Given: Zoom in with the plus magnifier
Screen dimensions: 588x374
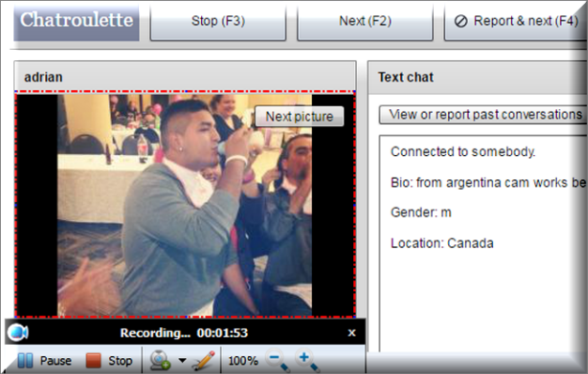Looking at the screenshot, I should point(307,361).
